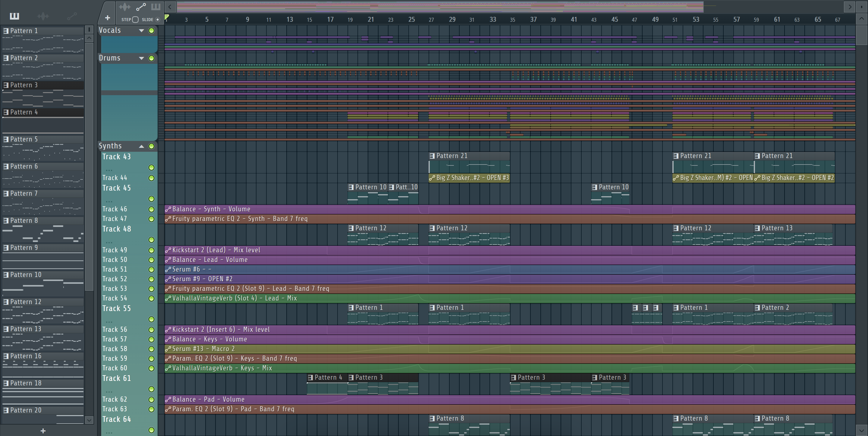Click the Track 48 options dots
Image resolution: width=868 pixels, height=436 pixels.
(x=109, y=242)
